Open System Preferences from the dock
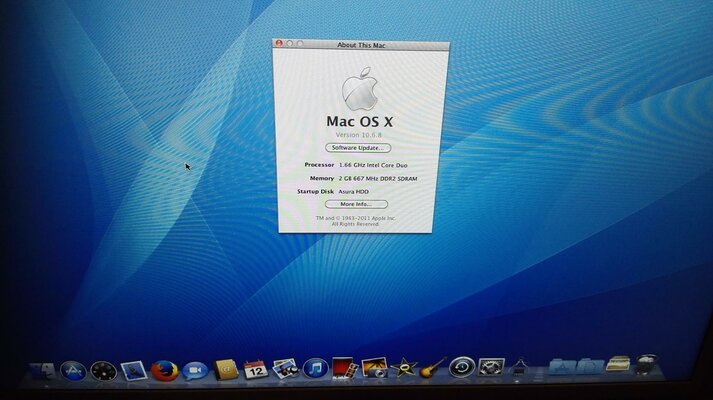The width and height of the screenshot is (713, 400). [x=491, y=367]
